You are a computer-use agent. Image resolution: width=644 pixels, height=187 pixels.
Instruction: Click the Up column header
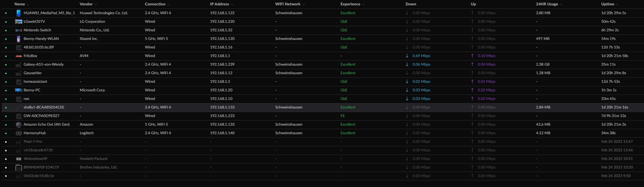[473, 4]
